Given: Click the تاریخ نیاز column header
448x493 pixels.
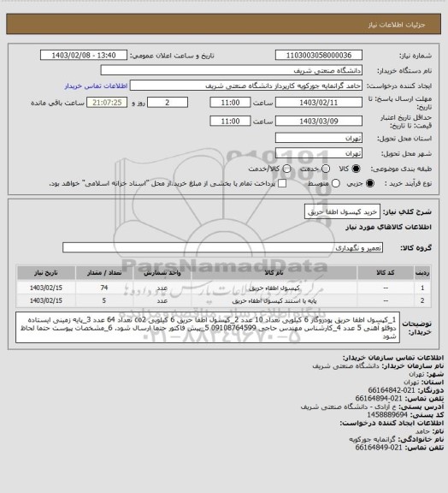Looking at the screenshot, I should [x=46, y=272].
